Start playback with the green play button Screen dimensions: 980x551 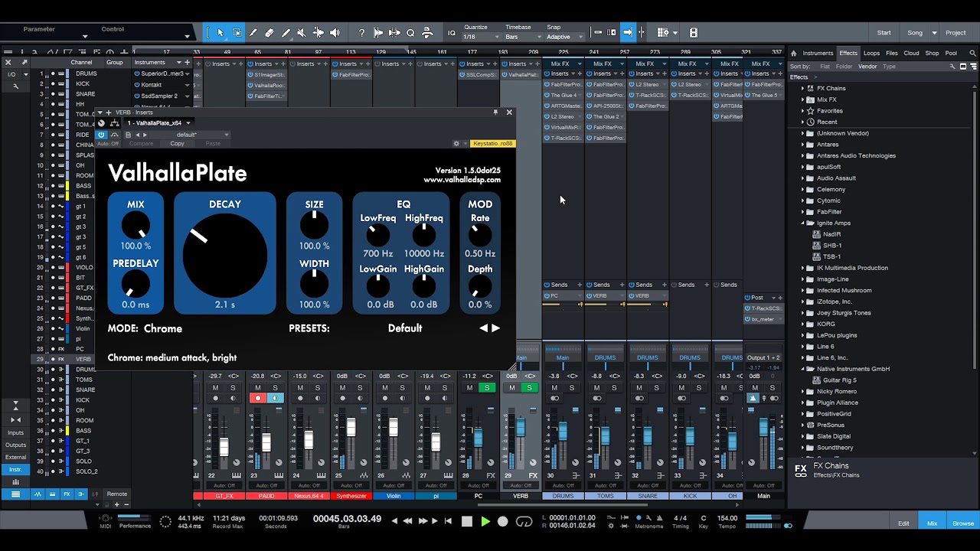click(485, 522)
